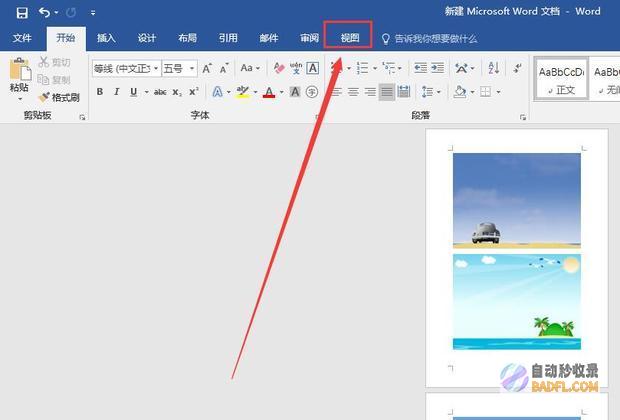Decrease font size with the shrink button

(224, 69)
